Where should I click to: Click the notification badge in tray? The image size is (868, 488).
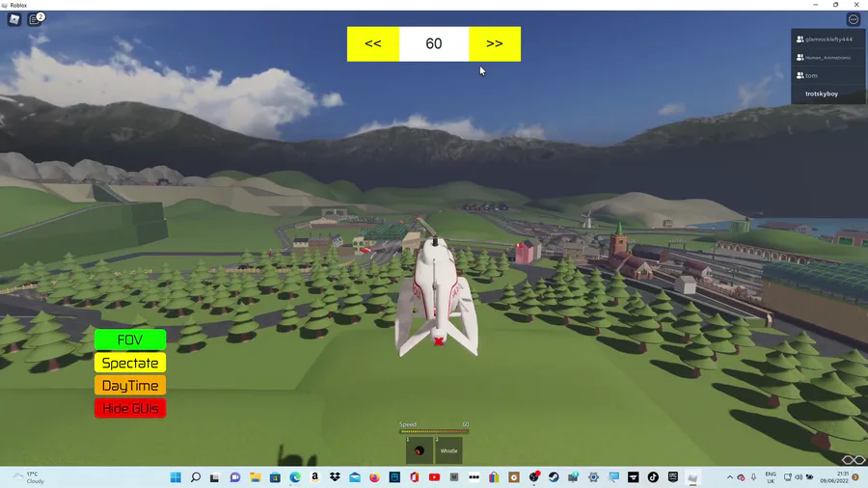pos(855,477)
